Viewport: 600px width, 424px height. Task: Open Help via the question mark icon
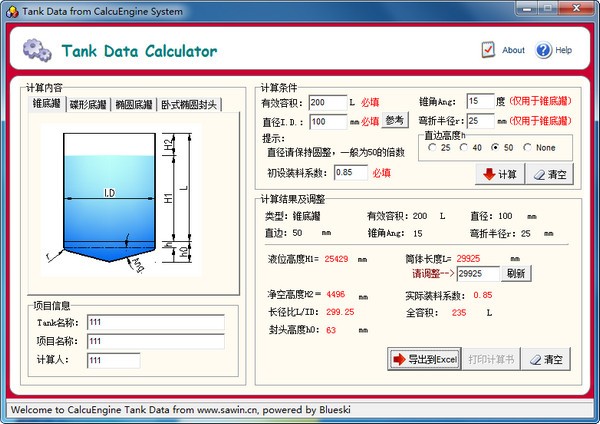(x=544, y=49)
